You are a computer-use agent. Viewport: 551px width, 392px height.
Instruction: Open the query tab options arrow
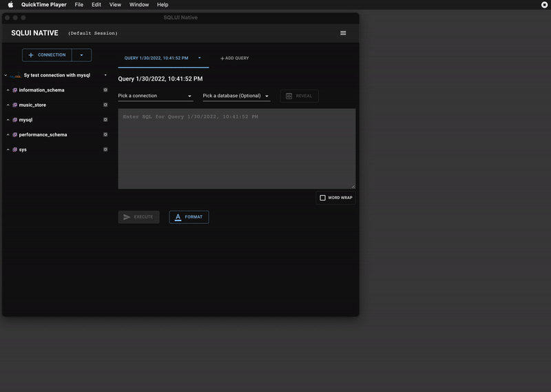tap(199, 58)
